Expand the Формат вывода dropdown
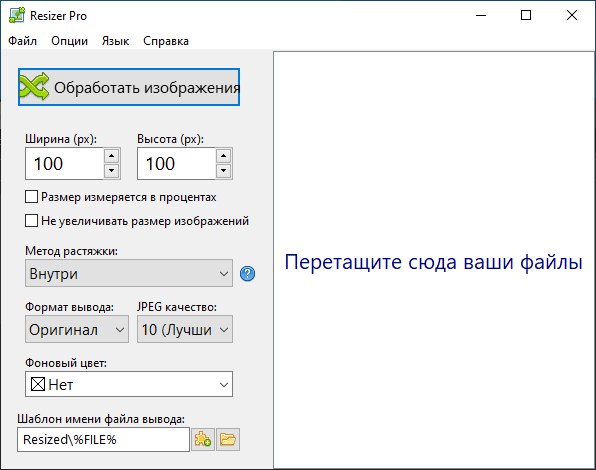Image resolution: width=596 pixels, height=470 pixels. click(77, 329)
